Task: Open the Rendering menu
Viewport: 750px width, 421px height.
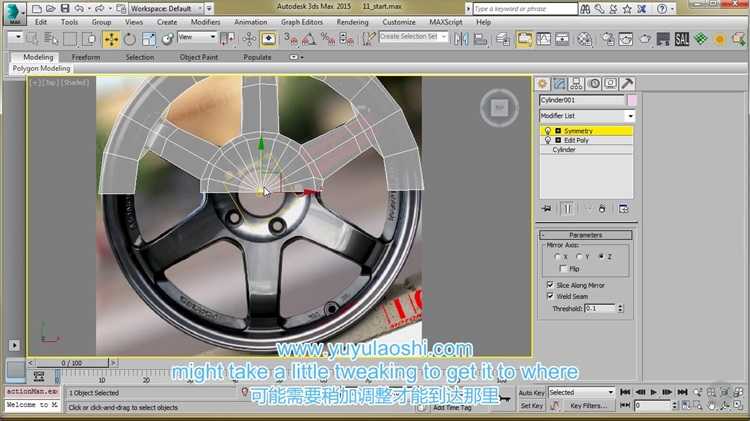Action: pos(353,22)
